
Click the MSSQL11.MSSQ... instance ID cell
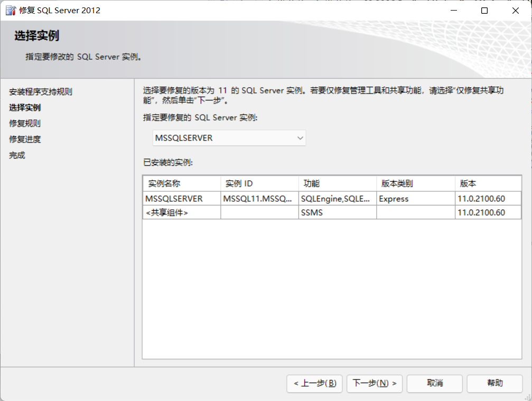coord(259,199)
